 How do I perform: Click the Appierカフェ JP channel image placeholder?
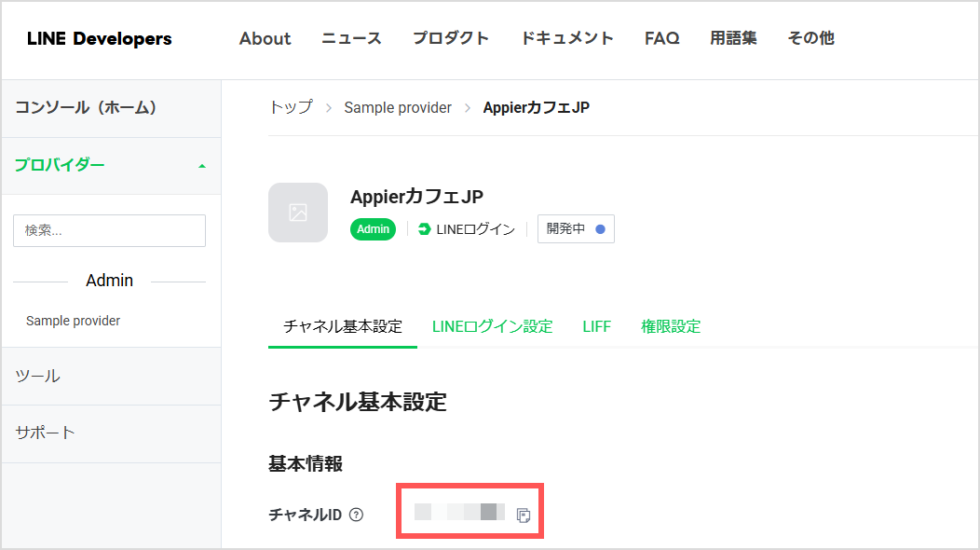(298, 213)
